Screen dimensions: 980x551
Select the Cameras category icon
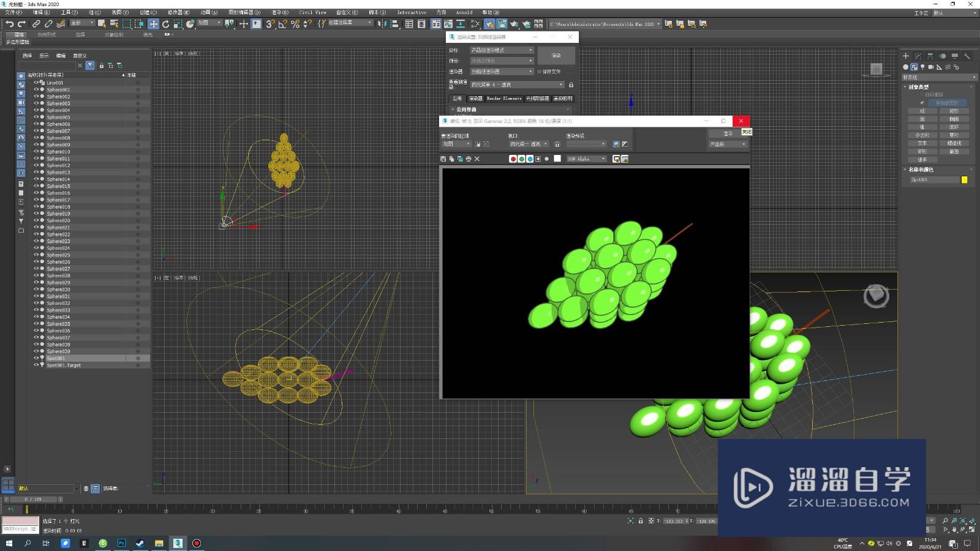931,67
